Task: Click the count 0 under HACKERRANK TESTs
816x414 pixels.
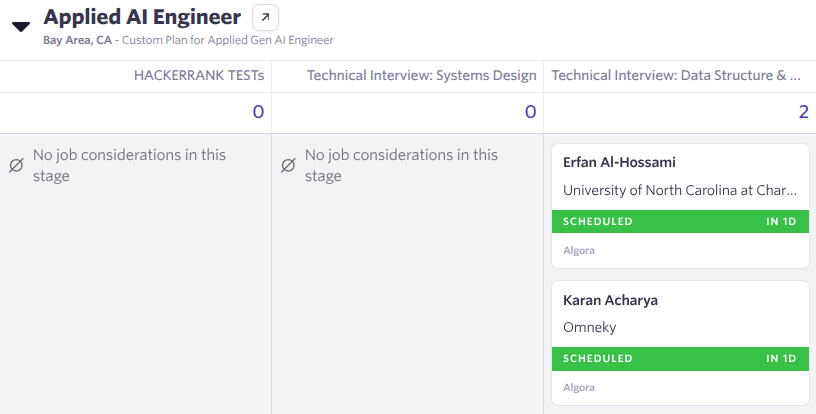Action: pyautogui.click(x=258, y=112)
